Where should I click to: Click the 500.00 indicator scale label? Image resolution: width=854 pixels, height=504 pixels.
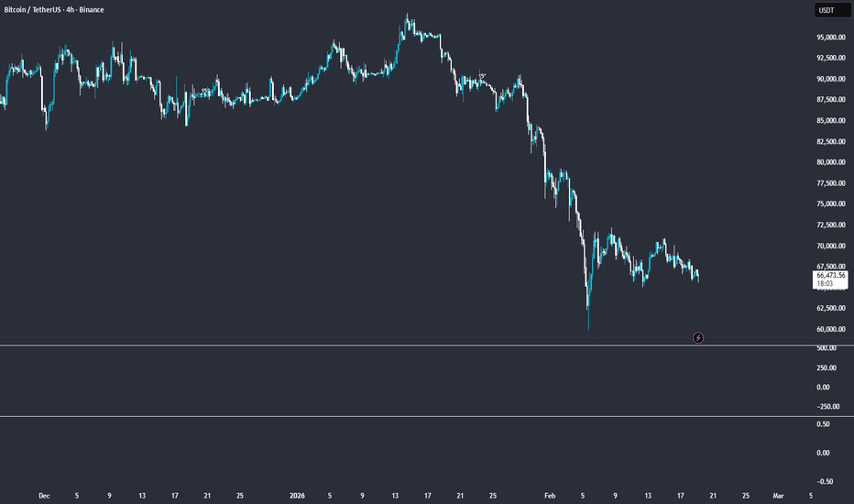(x=827, y=348)
